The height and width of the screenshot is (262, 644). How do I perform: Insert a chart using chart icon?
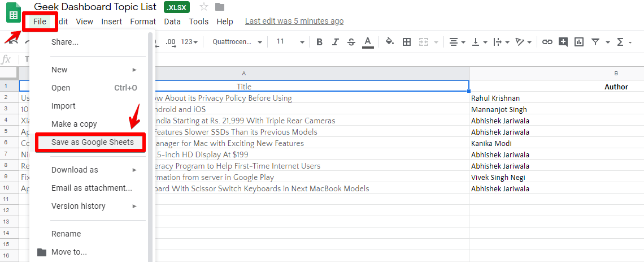click(579, 42)
